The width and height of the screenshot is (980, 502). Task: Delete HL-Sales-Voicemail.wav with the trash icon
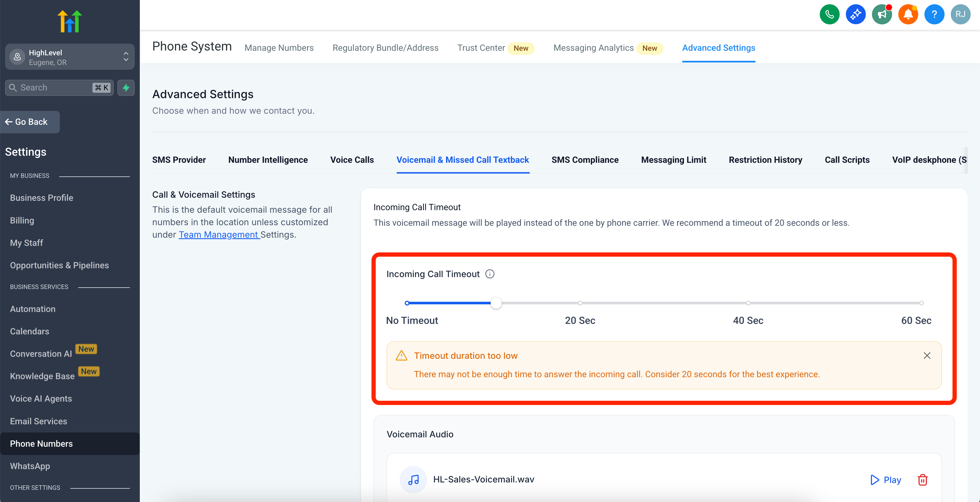(x=922, y=480)
